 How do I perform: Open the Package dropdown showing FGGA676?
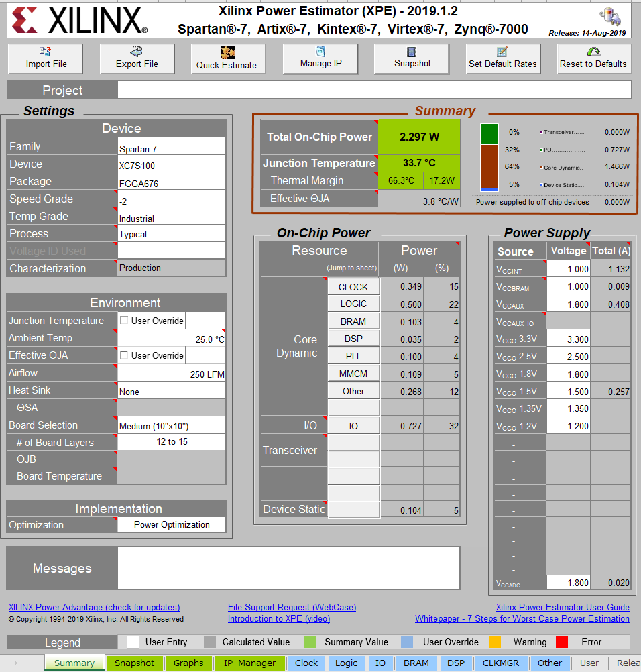point(172,182)
